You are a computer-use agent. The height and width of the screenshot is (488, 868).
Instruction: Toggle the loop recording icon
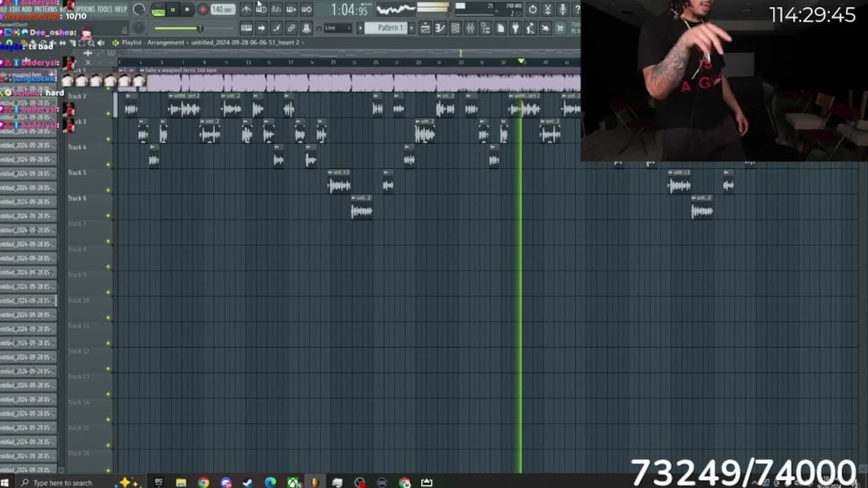306,9
